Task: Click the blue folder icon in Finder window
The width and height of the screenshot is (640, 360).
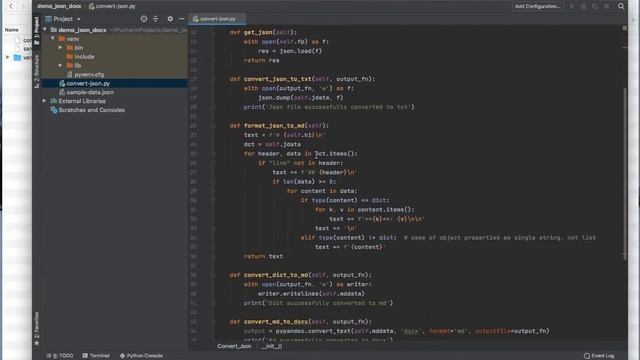Action: 18,57
